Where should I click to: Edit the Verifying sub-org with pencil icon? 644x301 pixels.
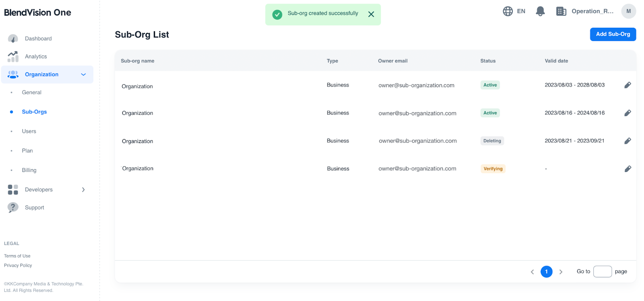(627, 169)
